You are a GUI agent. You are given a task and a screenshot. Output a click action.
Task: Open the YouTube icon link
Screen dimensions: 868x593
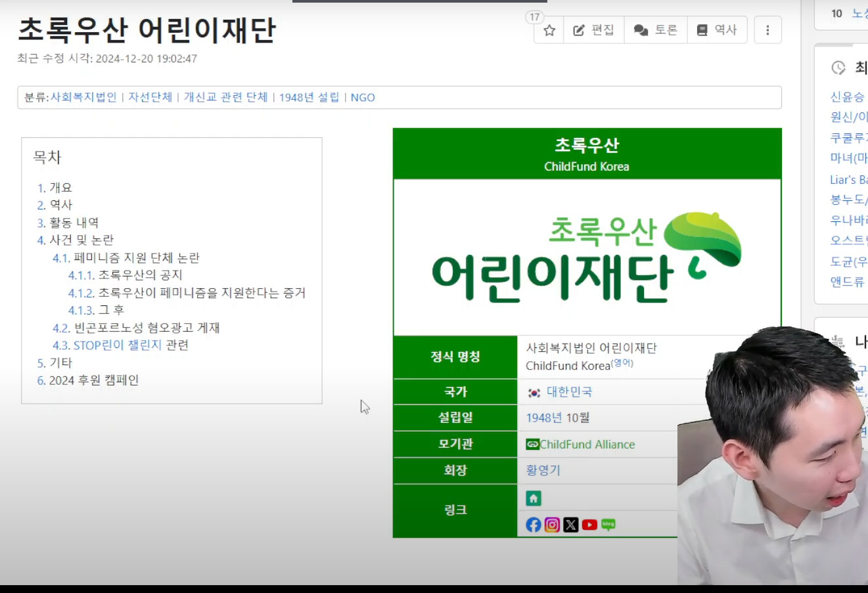(x=589, y=525)
